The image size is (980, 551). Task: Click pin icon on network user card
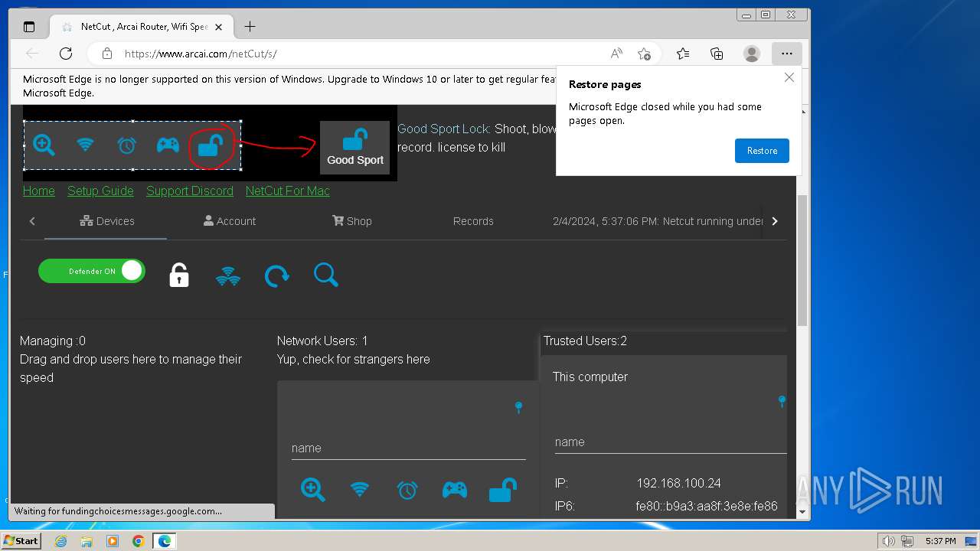point(518,407)
